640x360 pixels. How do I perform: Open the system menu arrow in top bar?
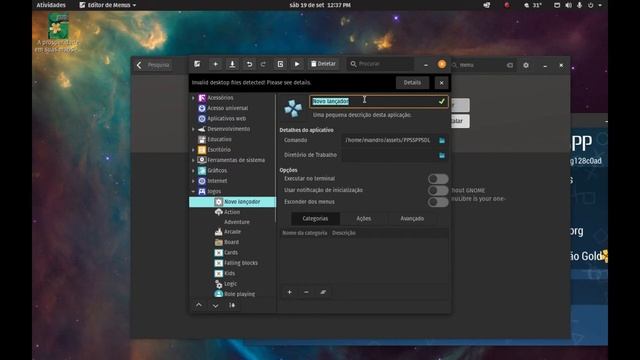[600, 5]
